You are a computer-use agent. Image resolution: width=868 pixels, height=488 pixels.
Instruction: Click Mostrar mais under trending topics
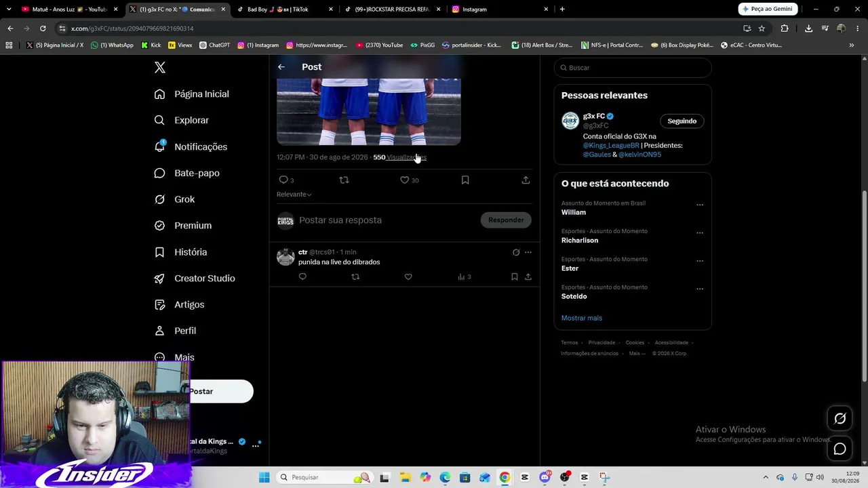click(x=582, y=318)
